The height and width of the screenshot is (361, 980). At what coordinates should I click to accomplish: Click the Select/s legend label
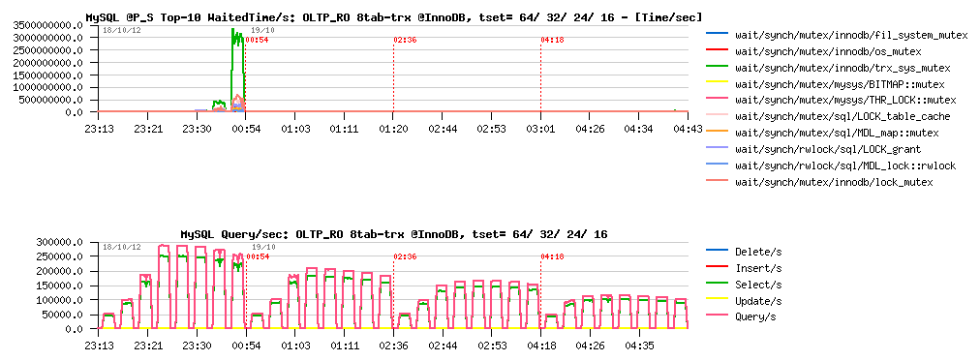758,285
